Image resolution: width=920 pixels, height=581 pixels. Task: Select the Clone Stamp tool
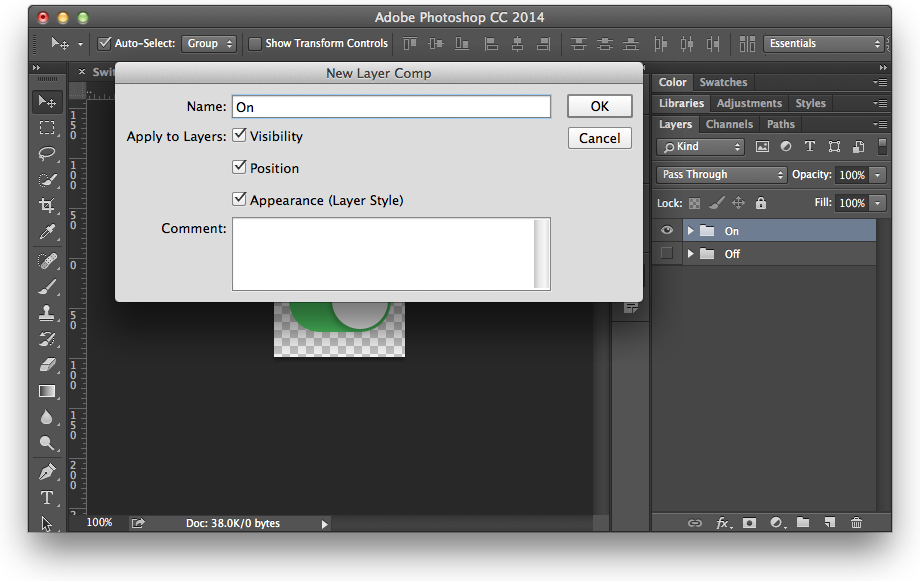(47, 313)
